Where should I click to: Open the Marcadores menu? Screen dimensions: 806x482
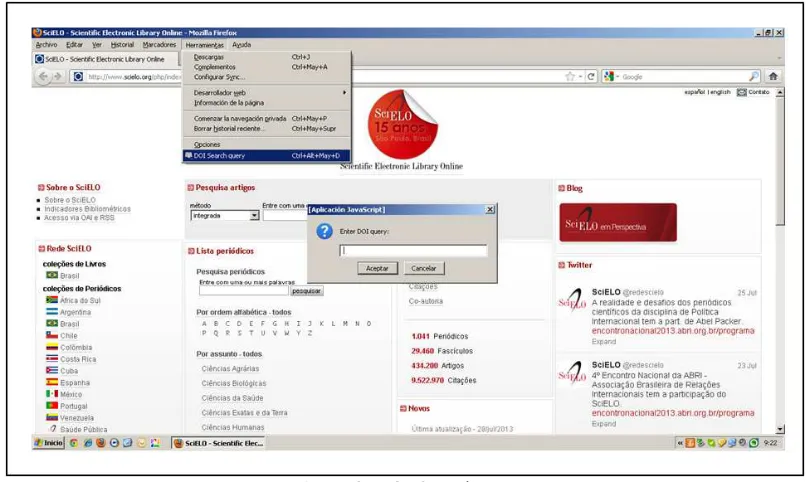(159, 45)
